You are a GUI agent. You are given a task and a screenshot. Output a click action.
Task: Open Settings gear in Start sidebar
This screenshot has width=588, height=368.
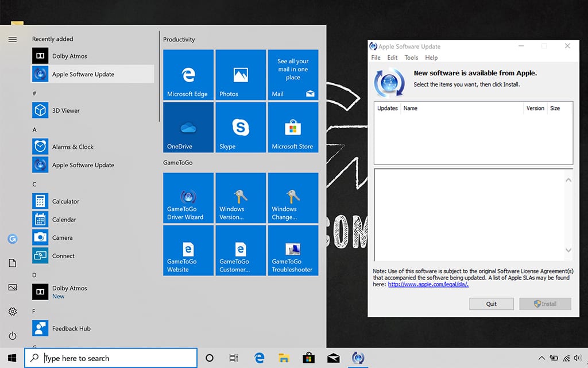click(x=13, y=311)
